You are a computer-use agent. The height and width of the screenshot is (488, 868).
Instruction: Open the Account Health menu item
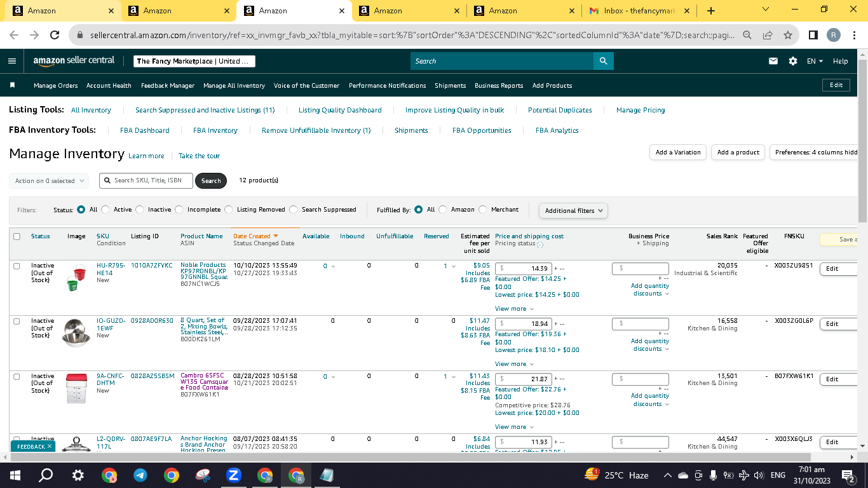(x=109, y=86)
